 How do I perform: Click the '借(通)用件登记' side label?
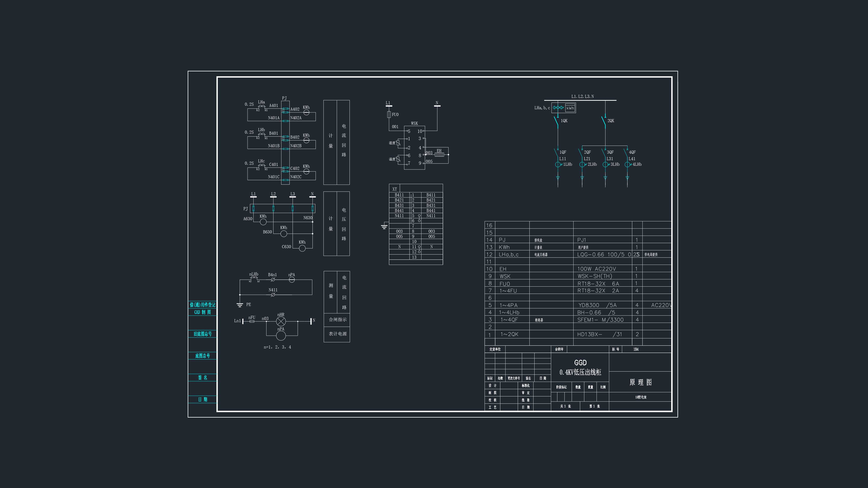tap(203, 305)
